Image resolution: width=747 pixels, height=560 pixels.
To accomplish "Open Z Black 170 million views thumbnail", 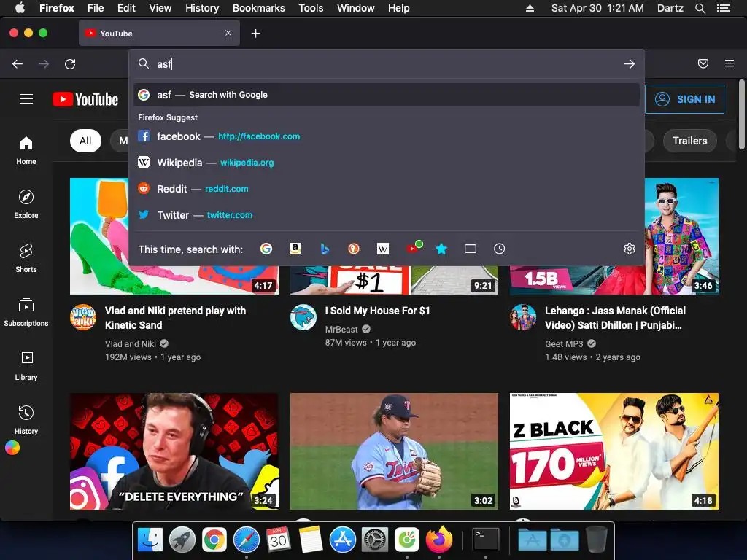I will click(x=614, y=451).
